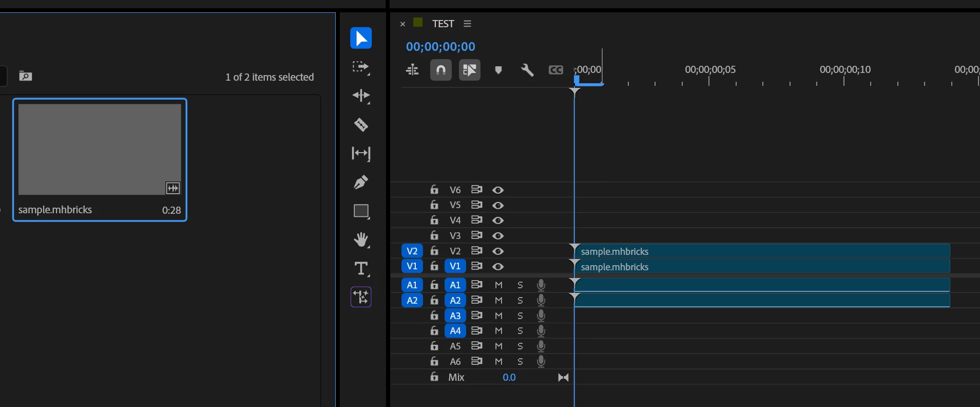980x407 pixels.
Task: Click the Add Marker icon
Action: pyautogui.click(x=498, y=70)
